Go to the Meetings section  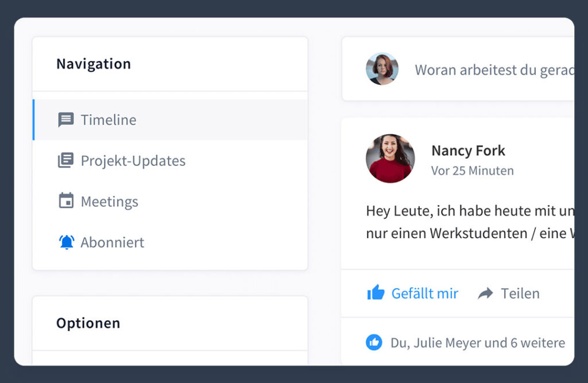pos(171,202)
